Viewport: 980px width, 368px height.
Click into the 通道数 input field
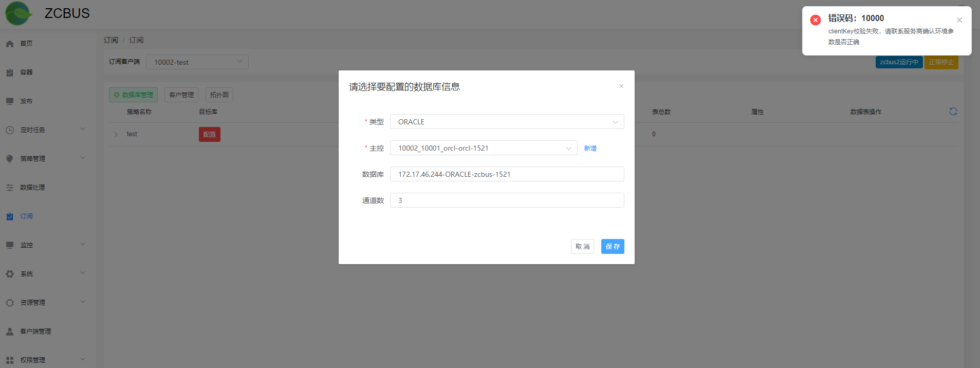pyautogui.click(x=507, y=200)
